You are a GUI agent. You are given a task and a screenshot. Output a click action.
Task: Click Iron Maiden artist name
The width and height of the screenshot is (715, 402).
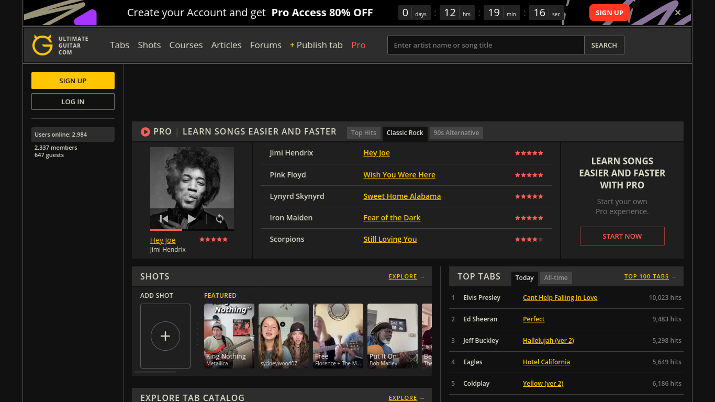[x=291, y=217]
